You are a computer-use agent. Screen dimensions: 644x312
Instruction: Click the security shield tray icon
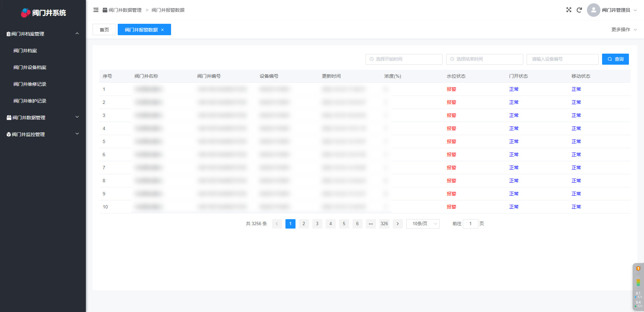point(638,269)
